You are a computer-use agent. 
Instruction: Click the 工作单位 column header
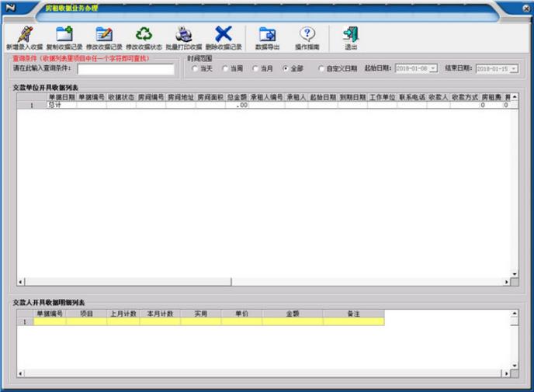[x=383, y=97]
